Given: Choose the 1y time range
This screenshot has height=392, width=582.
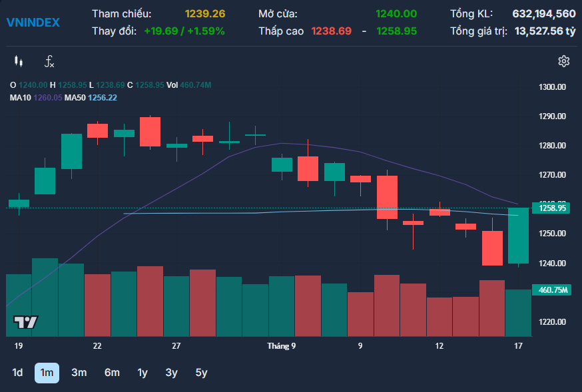Looking at the screenshot, I should (x=143, y=372).
